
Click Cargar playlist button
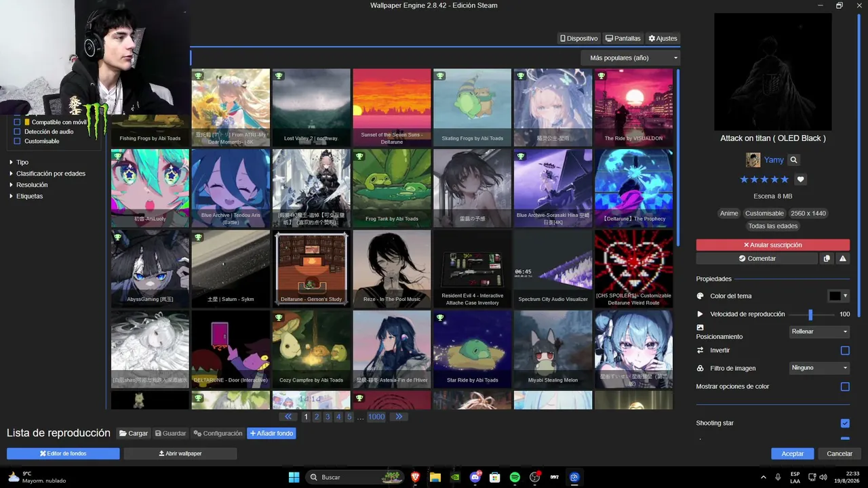click(134, 433)
